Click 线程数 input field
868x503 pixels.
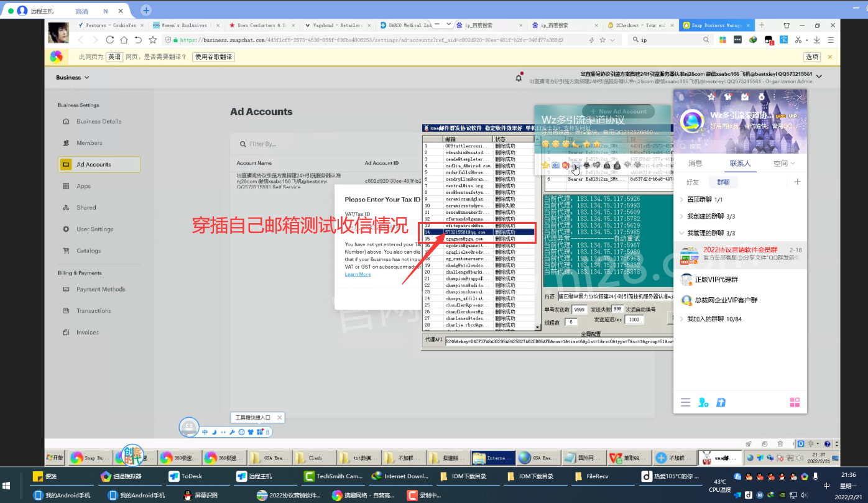[570, 322]
